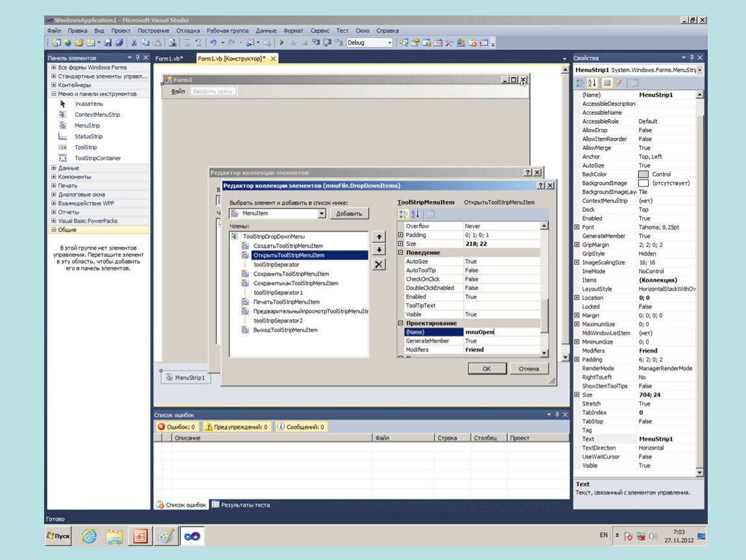Open the MenuStrip1 object selector dropdown
This screenshot has height=560, width=746.
[699, 70]
